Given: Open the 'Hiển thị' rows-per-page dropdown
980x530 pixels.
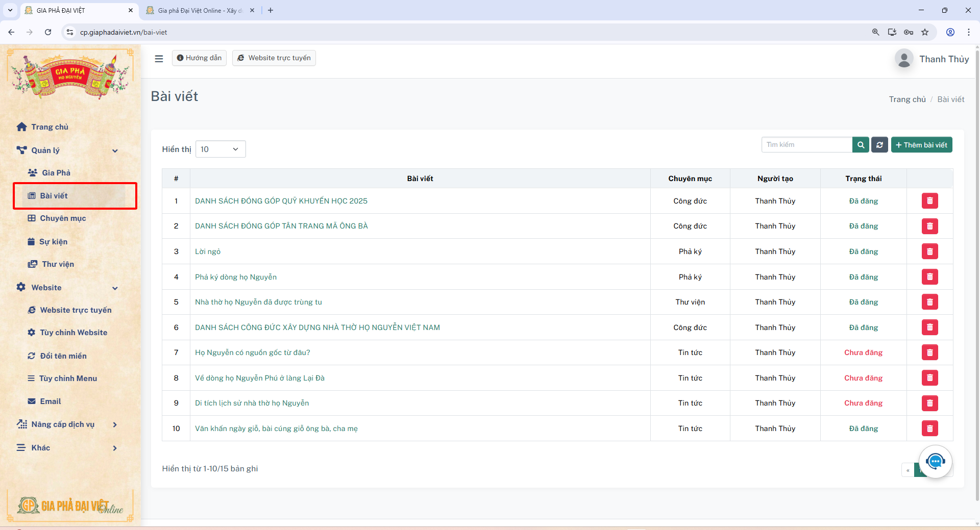Looking at the screenshot, I should click(x=220, y=149).
